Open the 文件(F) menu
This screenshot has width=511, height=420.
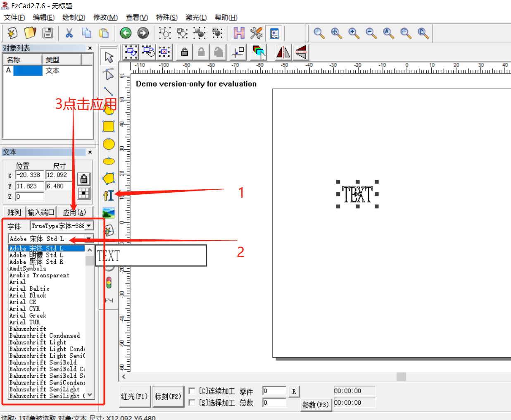click(14, 17)
